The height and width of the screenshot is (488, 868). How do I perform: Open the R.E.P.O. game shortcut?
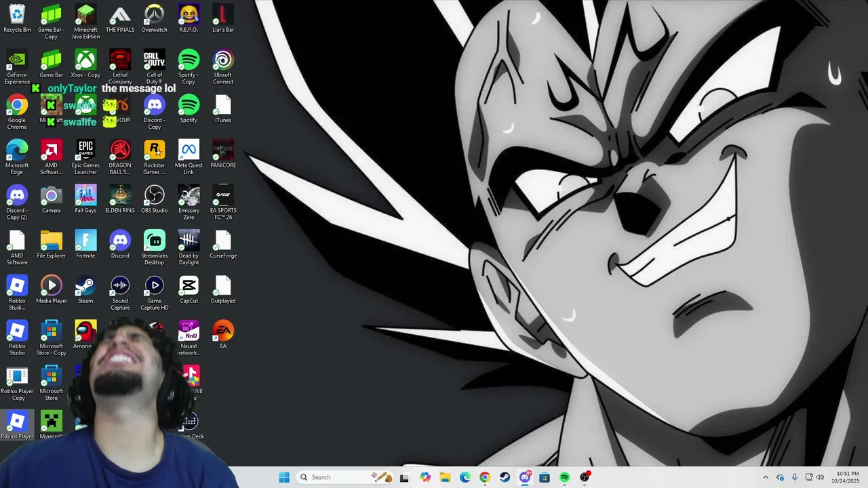point(189,18)
